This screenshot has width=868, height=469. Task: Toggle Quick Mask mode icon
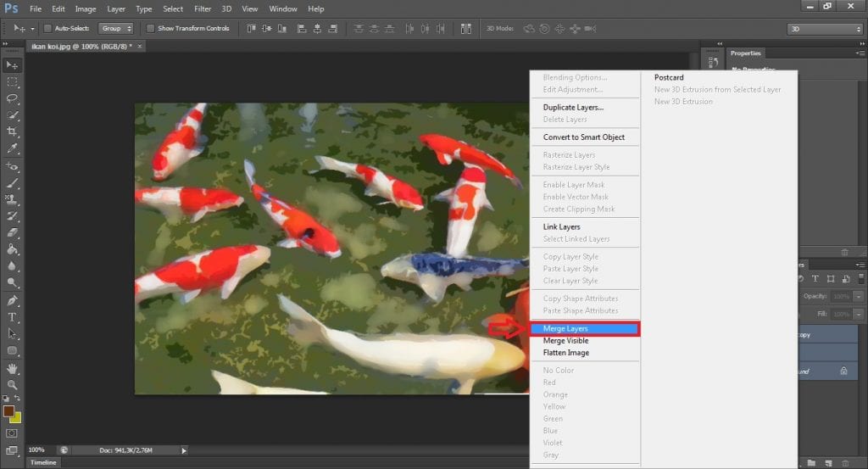pos(12,433)
